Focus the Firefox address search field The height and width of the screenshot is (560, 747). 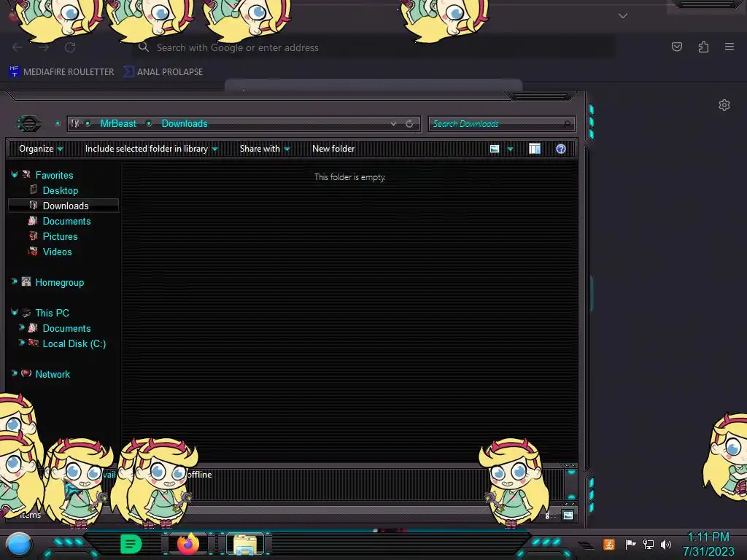coord(373,47)
